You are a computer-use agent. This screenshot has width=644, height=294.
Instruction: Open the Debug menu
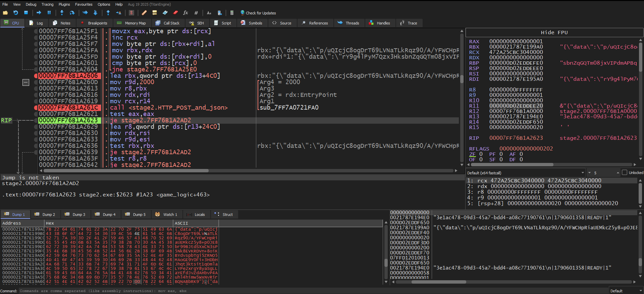(31, 4)
